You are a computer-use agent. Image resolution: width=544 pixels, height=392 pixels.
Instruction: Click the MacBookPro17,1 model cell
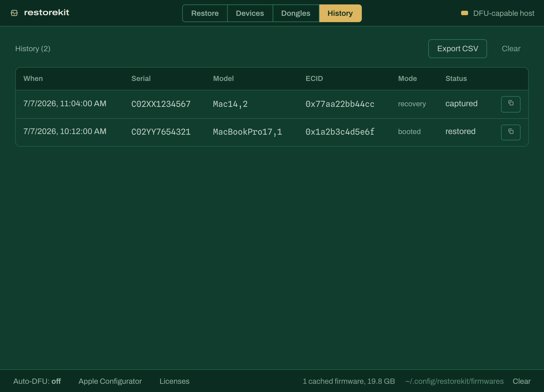pyautogui.click(x=247, y=132)
